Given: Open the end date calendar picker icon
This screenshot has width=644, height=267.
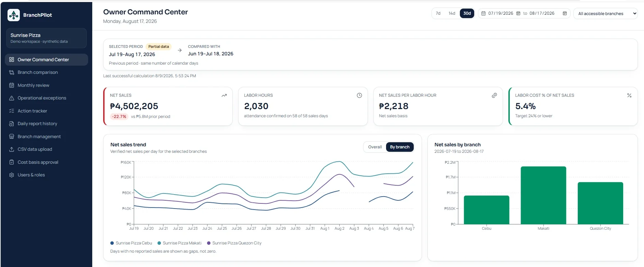Looking at the screenshot, I should click(565, 13).
